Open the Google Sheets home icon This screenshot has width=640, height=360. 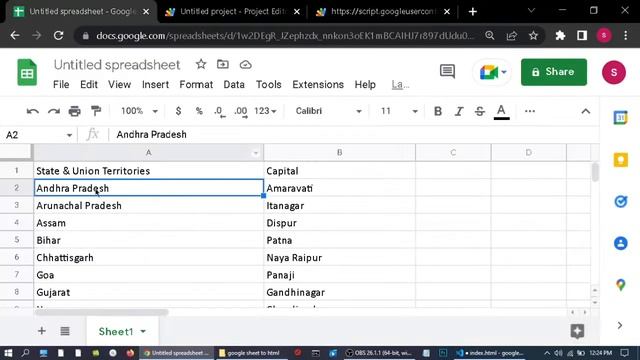[x=27, y=72]
